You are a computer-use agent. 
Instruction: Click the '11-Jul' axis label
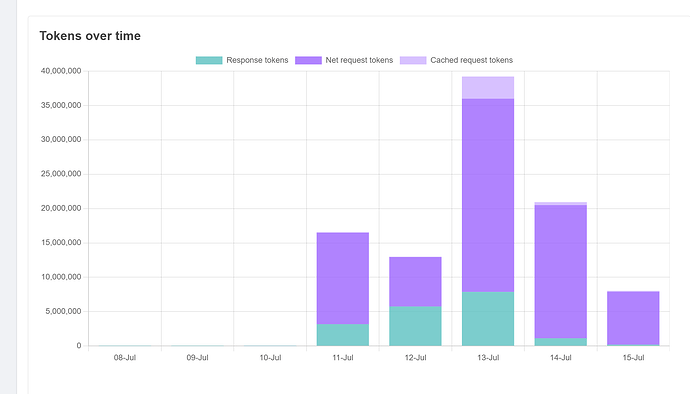coord(343,357)
